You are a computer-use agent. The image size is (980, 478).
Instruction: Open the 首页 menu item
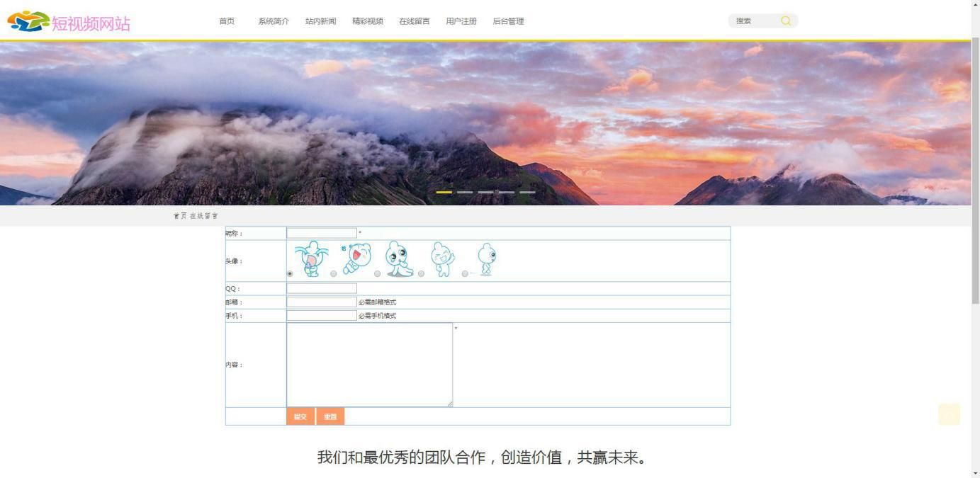pos(227,21)
